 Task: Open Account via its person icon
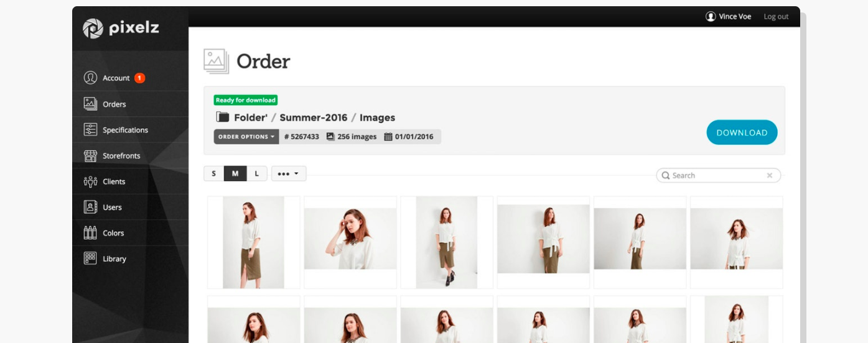point(90,78)
